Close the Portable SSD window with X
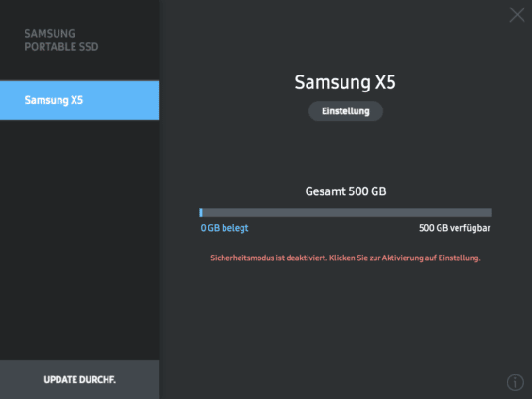This screenshot has height=399, width=532. (517, 15)
